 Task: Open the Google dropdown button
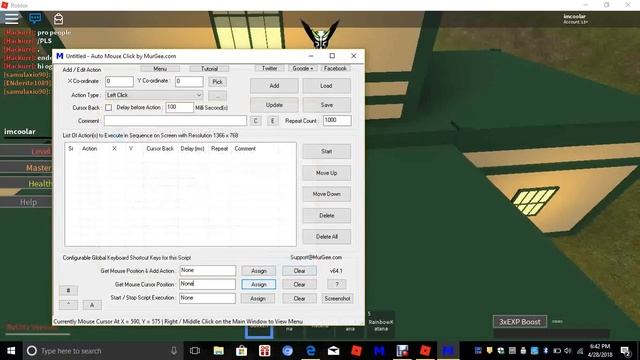(x=303, y=68)
